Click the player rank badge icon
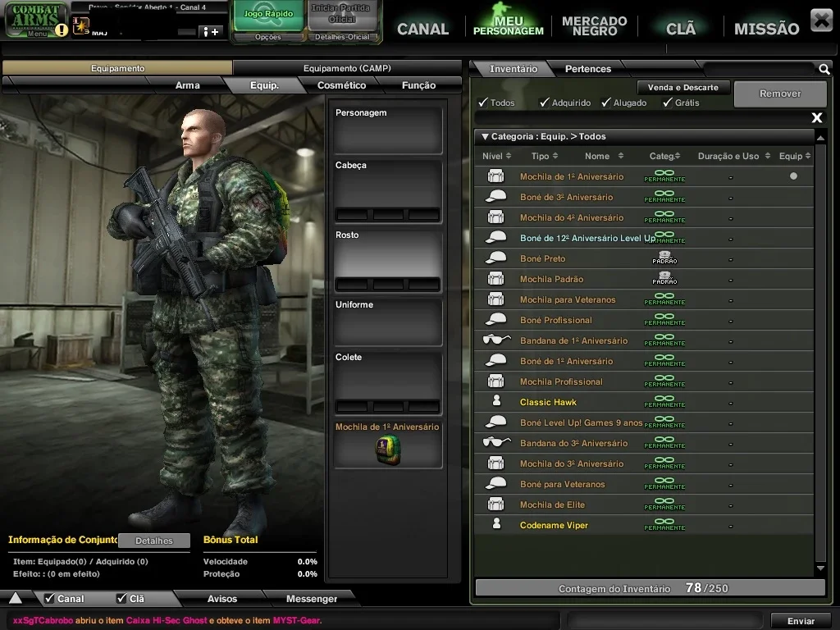 (81, 26)
